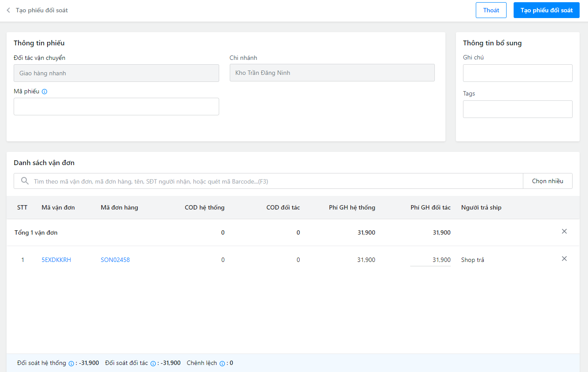Focus the Mã phiếu input field

click(116, 107)
